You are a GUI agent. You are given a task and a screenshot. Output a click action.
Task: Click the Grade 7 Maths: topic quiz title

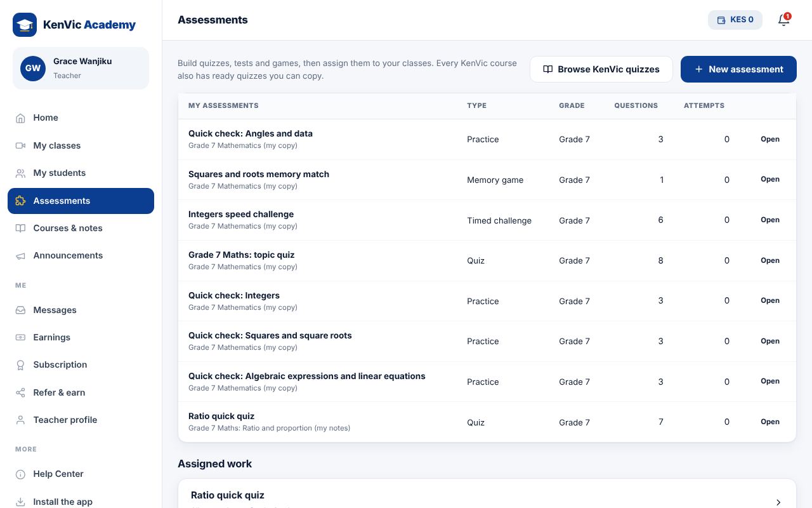tap(242, 255)
